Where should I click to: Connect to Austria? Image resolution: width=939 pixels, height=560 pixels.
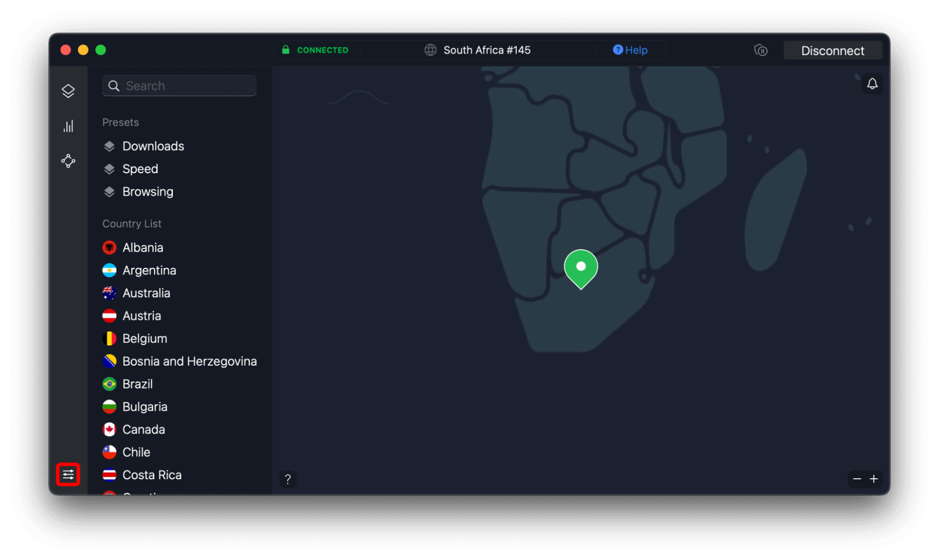(x=141, y=316)
